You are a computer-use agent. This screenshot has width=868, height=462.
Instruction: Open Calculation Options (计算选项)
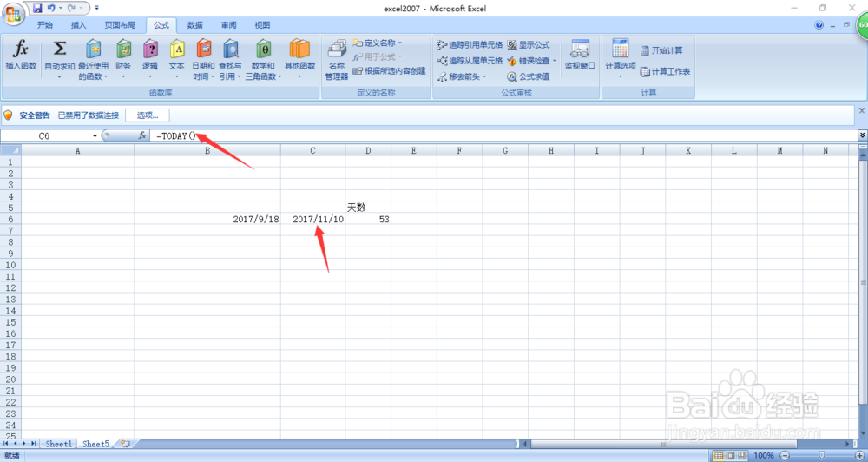coord(621,58)
